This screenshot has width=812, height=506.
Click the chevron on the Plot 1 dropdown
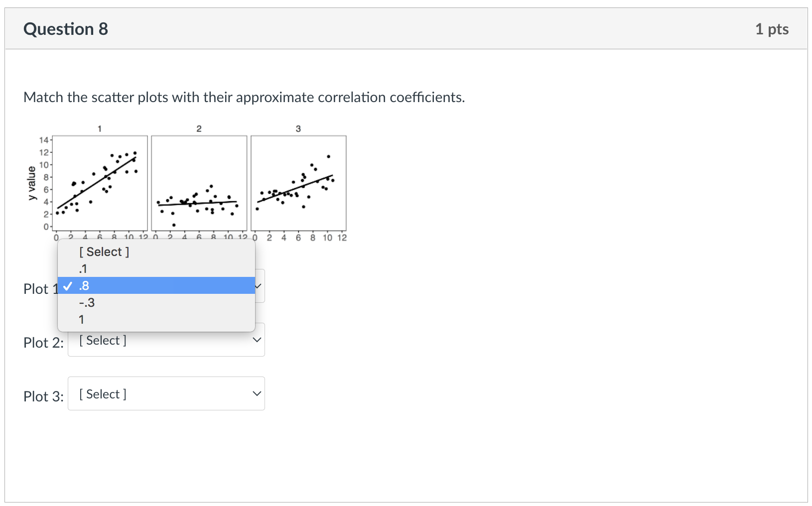(x=256, y=286)
